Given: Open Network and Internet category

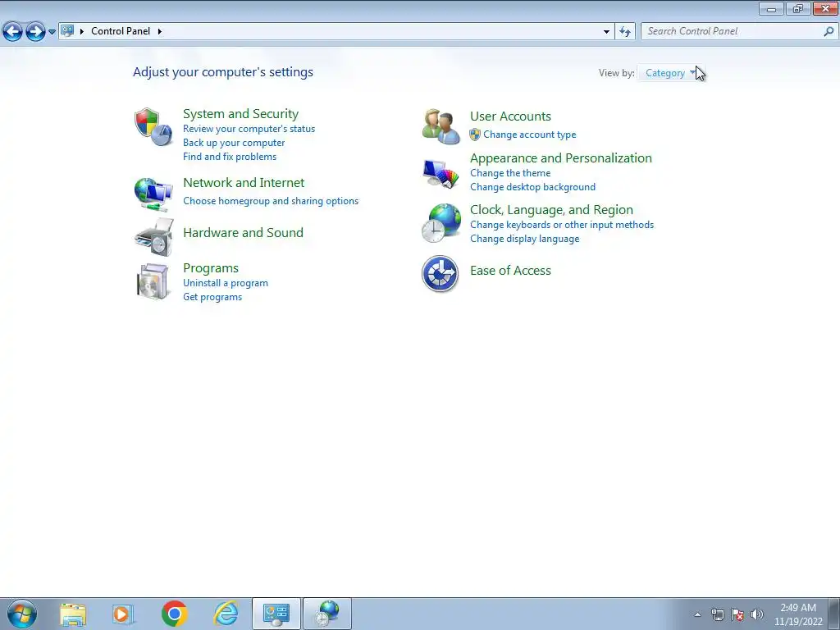Looking at the screenshot, I should (244, 182).
